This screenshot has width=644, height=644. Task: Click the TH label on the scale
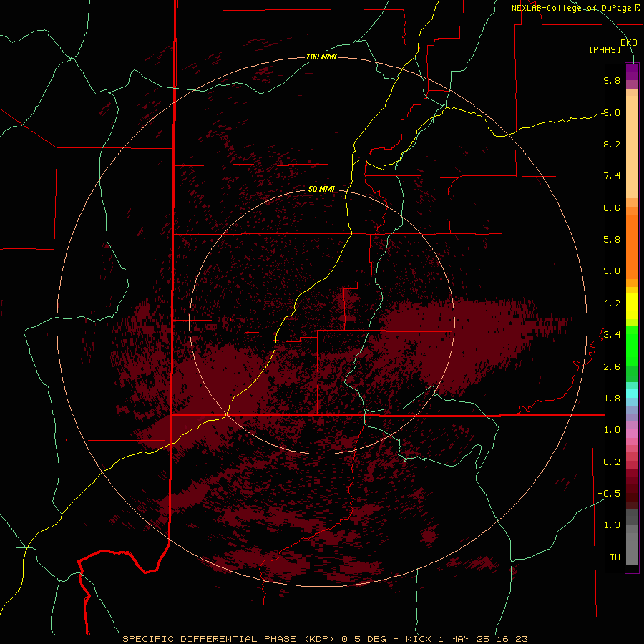tap(615, 557)
